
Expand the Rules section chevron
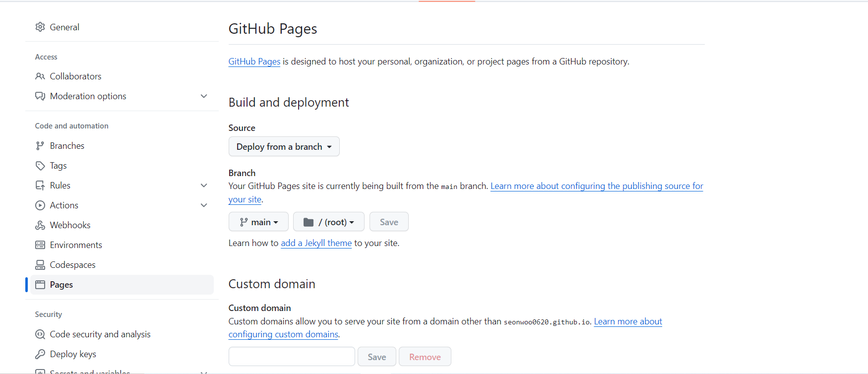point(204,186)
